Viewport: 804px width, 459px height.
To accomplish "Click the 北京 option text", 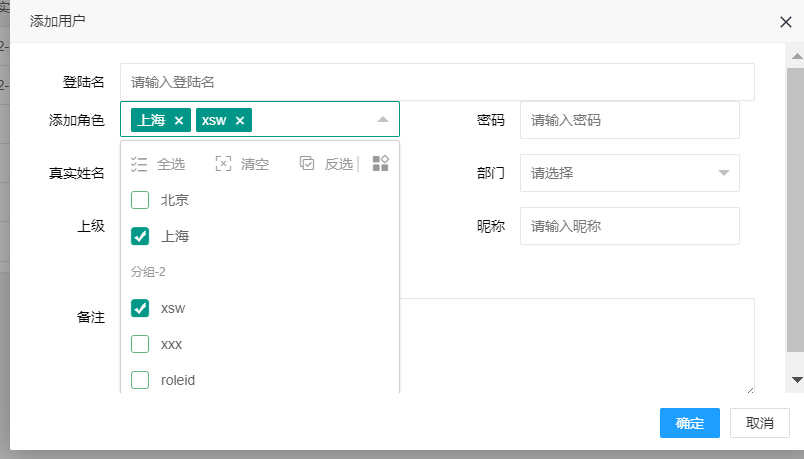I will coord(175,200).
